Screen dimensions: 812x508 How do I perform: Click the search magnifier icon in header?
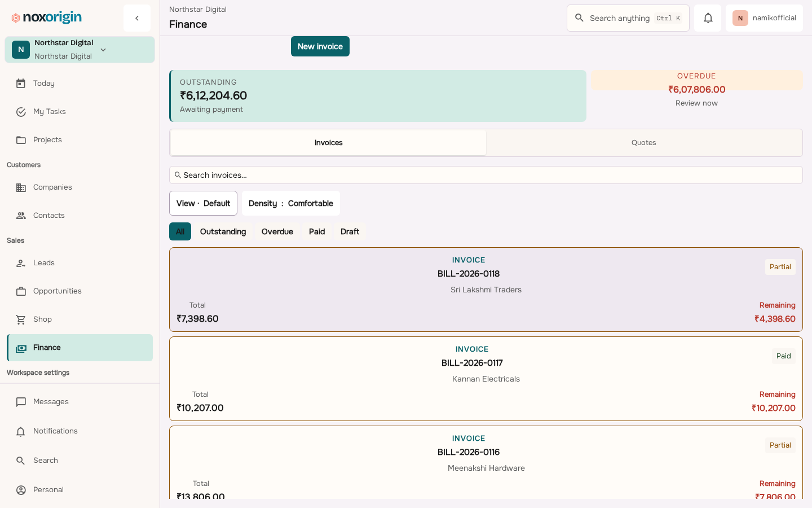coord(579,18)
